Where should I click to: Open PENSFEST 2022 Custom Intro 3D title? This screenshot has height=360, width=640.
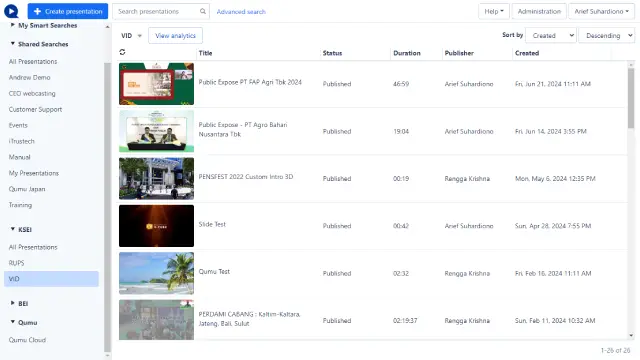pos(246,177)
